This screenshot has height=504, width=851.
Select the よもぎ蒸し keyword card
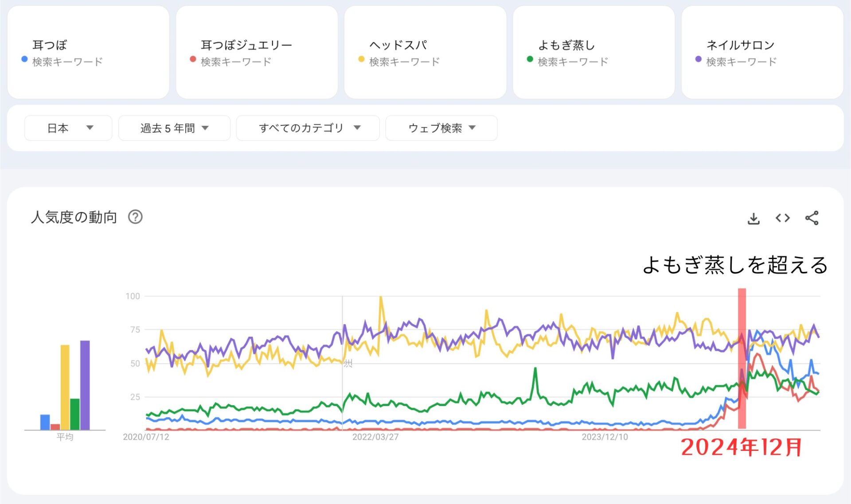click(594, 52)
